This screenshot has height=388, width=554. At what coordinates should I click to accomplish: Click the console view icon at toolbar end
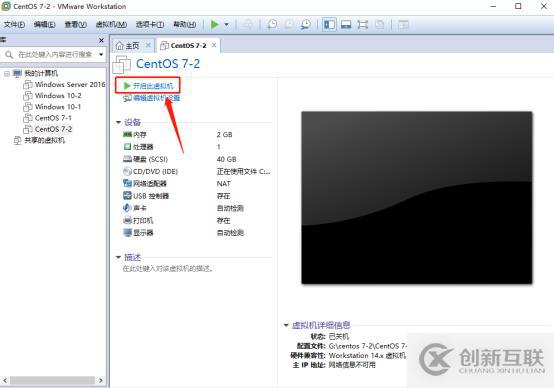point(403,24)
